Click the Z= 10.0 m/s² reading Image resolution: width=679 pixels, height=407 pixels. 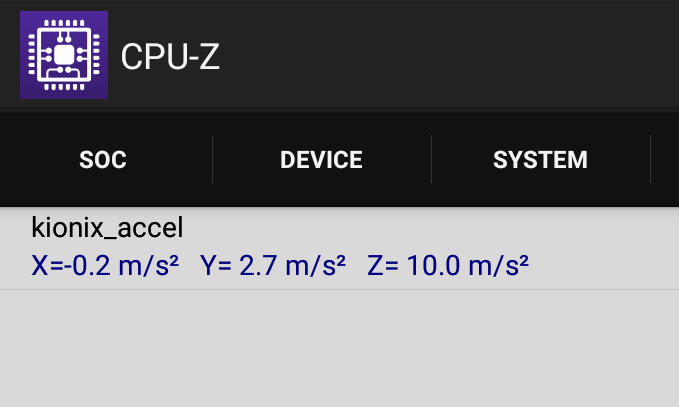coord(448,265)
